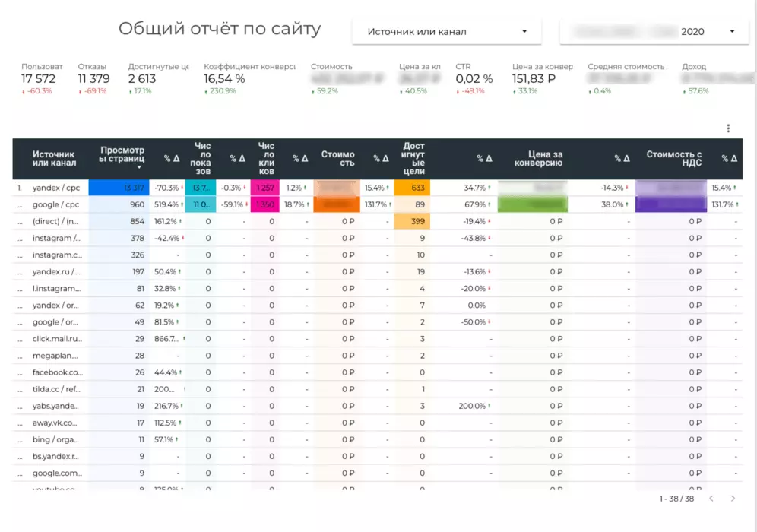
Task: Select the yandex / cpc row
Action: 378,188
